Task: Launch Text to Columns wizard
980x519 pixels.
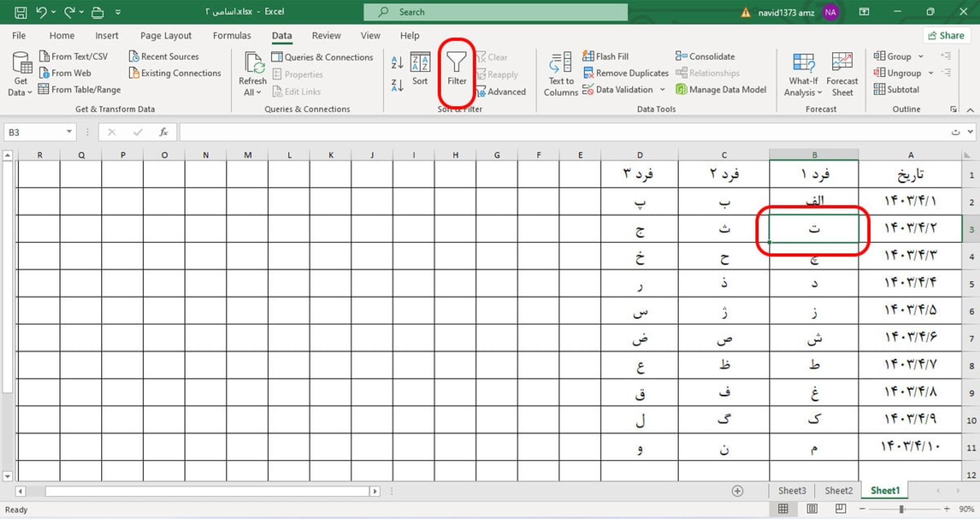Action: coord(561,74)
